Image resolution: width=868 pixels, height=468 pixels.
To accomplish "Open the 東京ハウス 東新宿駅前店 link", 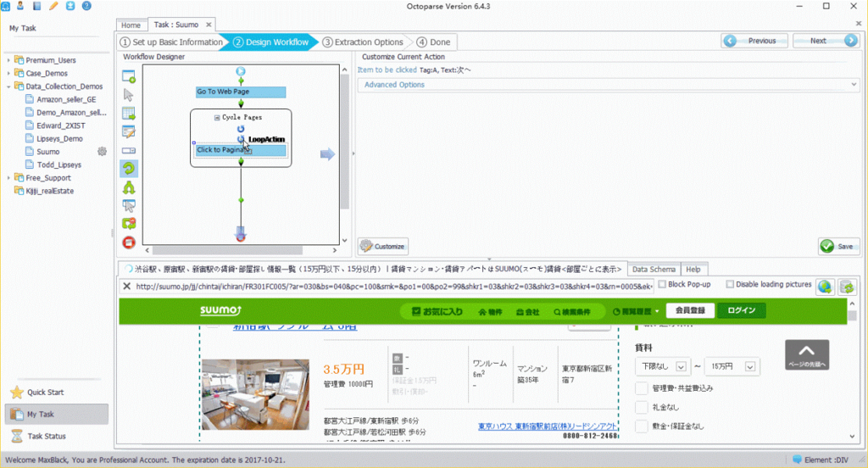I will point(547,426).
